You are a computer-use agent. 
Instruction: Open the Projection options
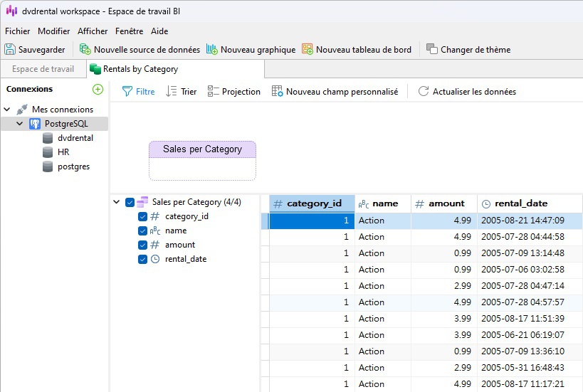pyautogui.click(x=233, y=92)
